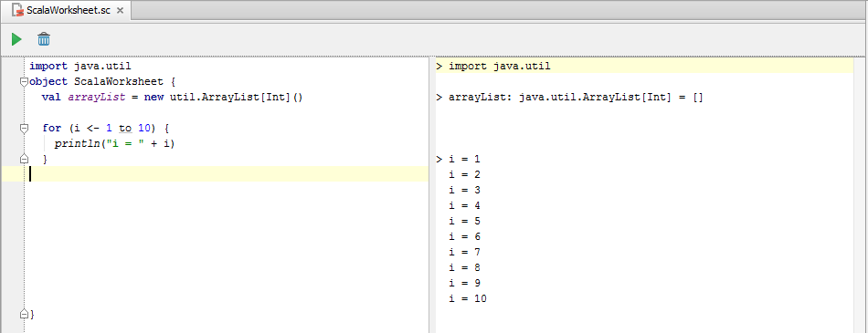Click the 'object' keyword in the editor
The width and height of the screenshot is (868, 333).
pos(48,82)
